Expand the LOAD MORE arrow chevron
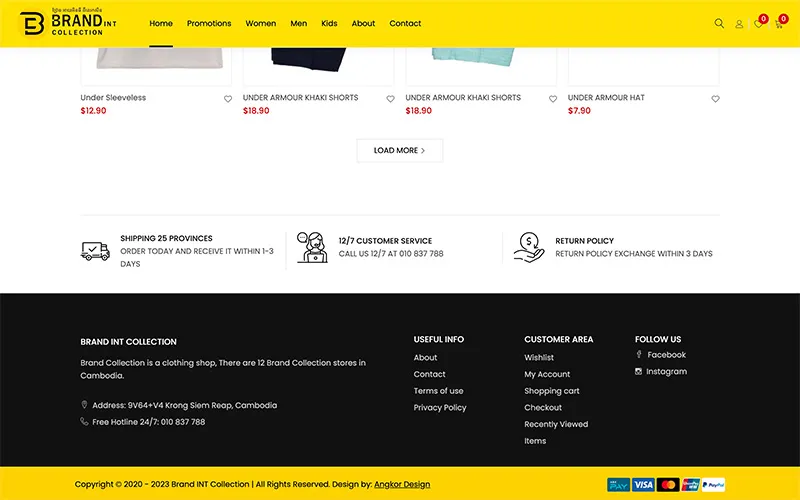 pyautogui.click(x=423, y=151)
